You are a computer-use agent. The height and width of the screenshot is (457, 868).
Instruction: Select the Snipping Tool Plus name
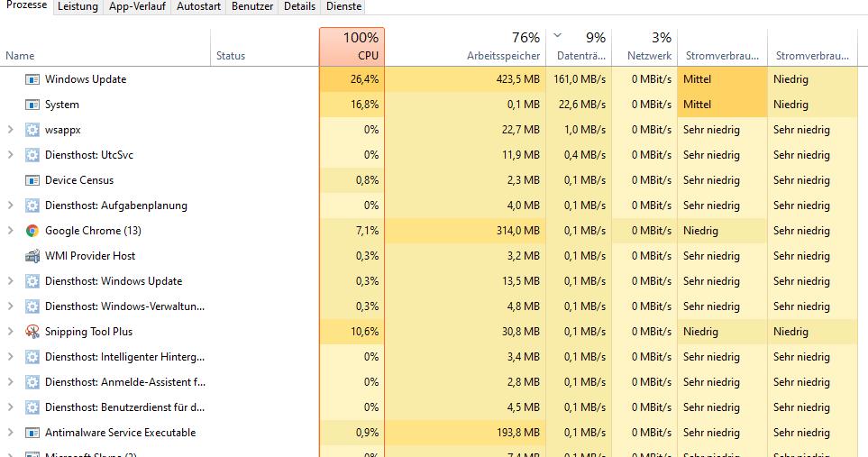pyautogui.click(x=88, y=332)
